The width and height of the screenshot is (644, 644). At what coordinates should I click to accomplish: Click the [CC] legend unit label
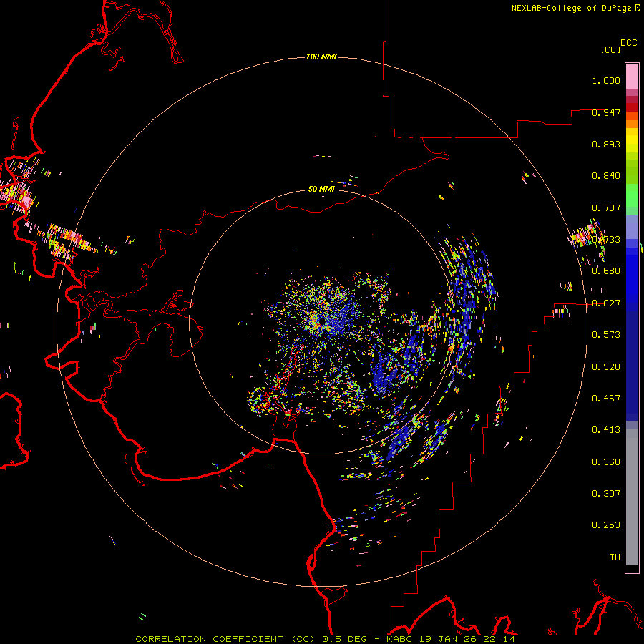point(610,49)
